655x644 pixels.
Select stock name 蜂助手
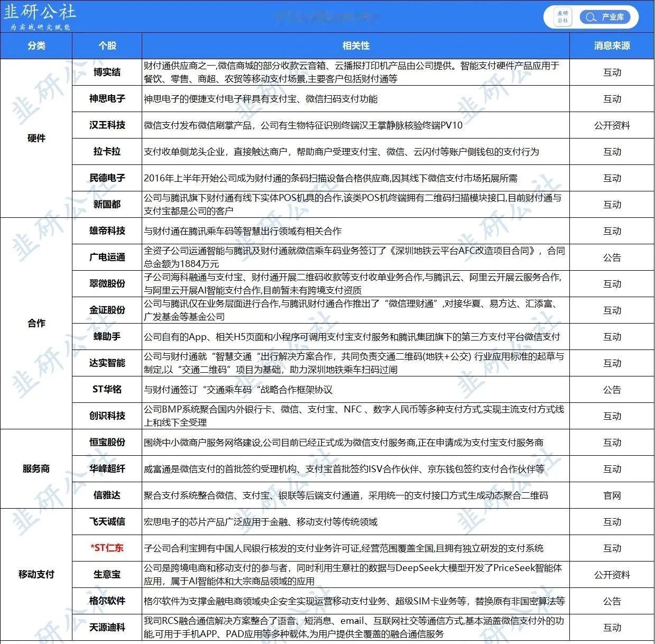pyautogui.click(x=107, y=336)
